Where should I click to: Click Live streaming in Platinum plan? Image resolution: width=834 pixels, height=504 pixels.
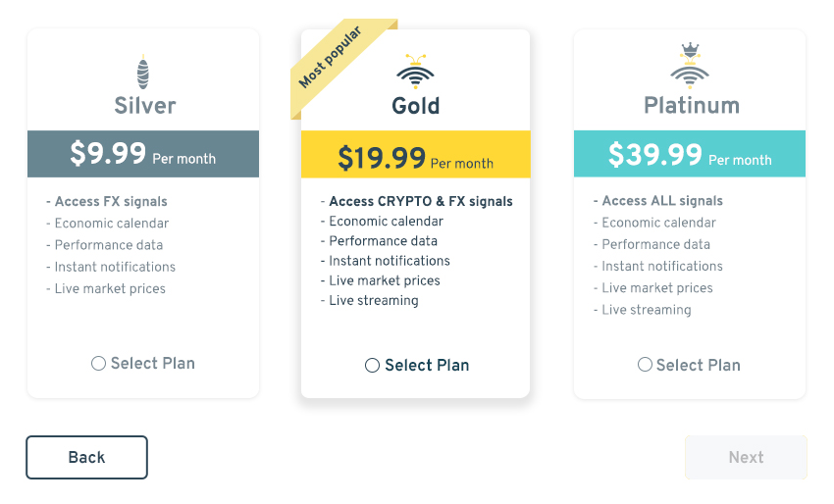pos(646,310)
